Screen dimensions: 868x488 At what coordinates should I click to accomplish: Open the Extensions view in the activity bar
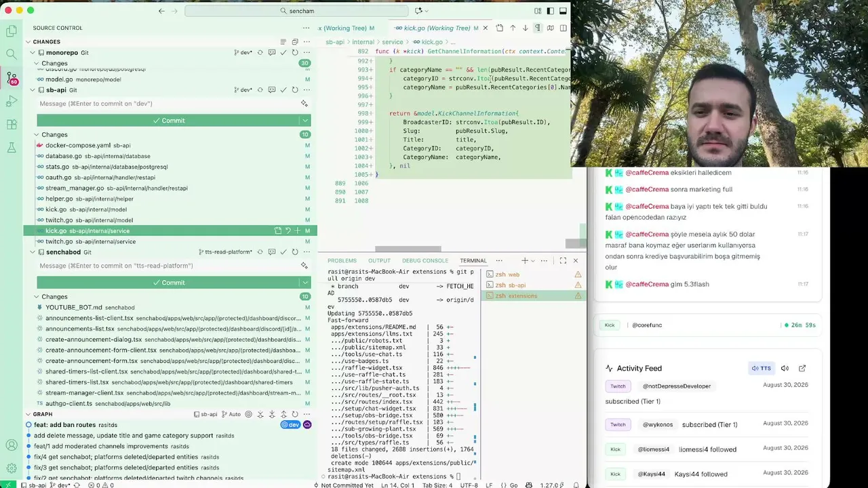[x=12, y=125]
